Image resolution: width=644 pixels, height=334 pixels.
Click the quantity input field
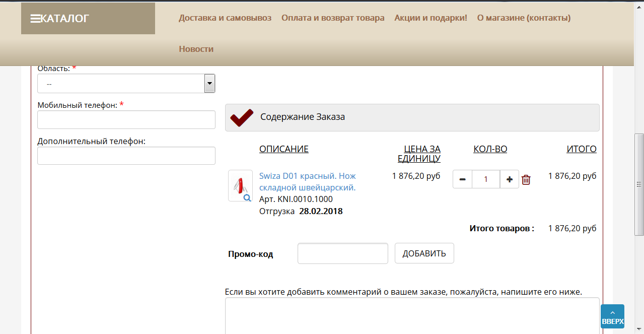tap(486, 179)
